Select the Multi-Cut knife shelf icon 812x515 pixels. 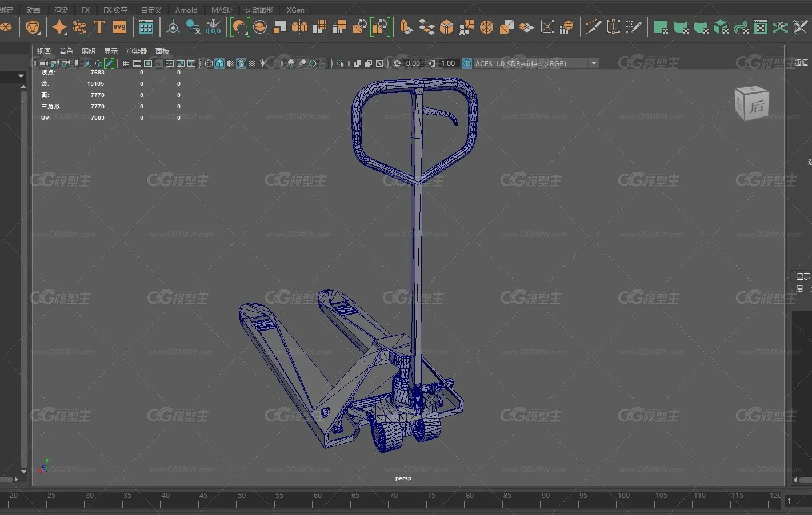point(593,27)
